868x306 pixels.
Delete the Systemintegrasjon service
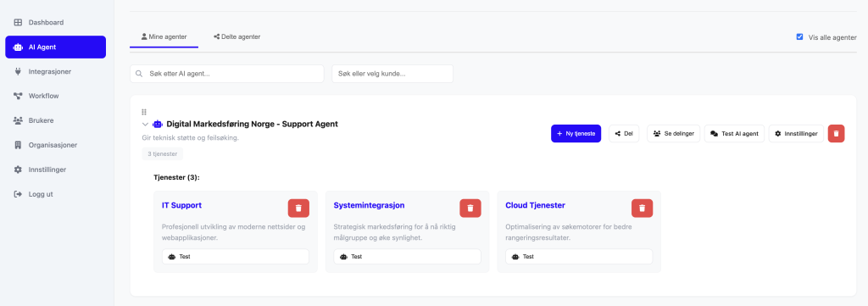[470, 208]
